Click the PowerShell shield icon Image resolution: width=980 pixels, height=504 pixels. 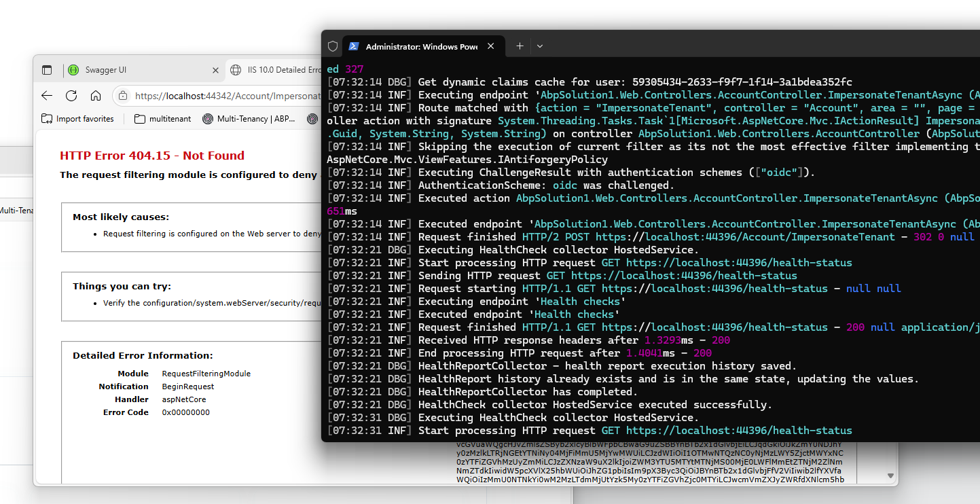(333, 46)
